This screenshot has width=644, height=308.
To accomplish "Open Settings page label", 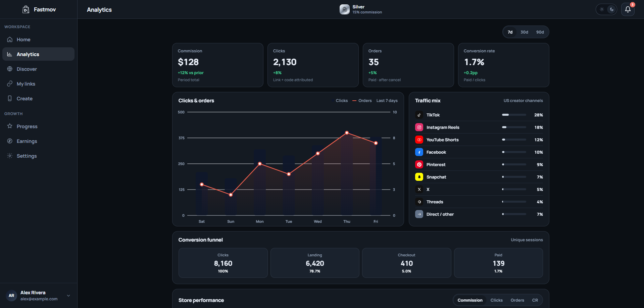I will (x=27, y=156).
